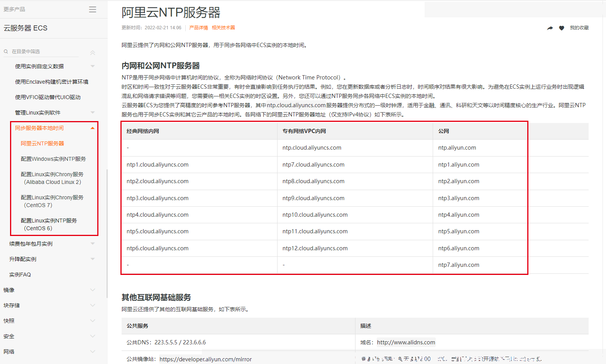
Task: Collapse all with the double-chevron icon
Action: (x=93, y=52)
